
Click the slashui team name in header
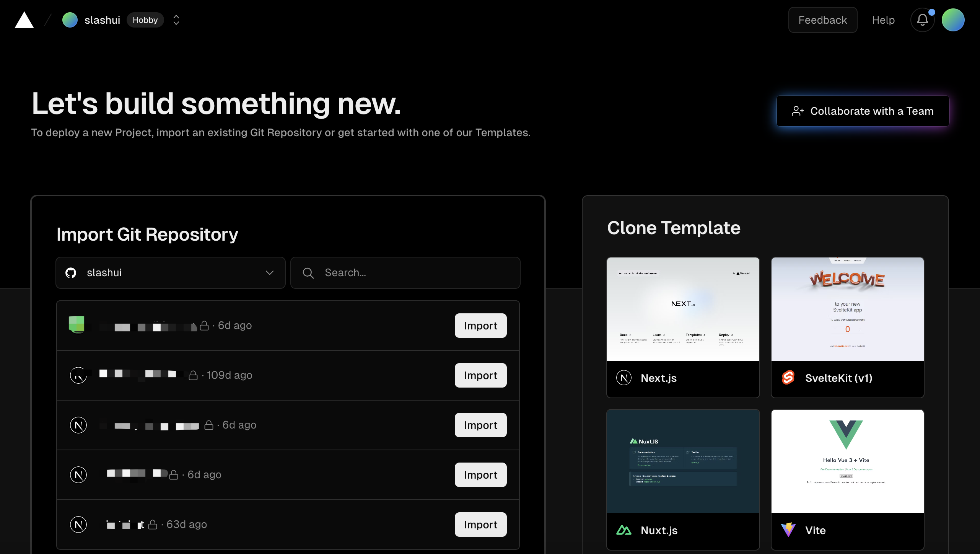[102, 20]
